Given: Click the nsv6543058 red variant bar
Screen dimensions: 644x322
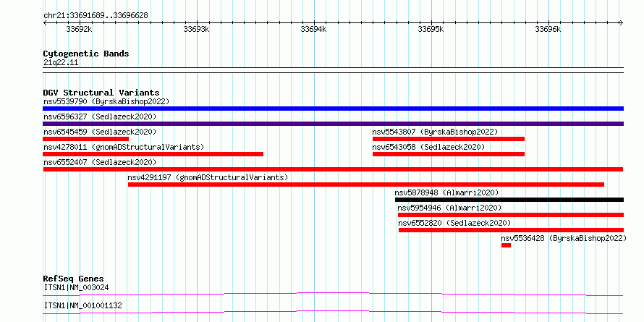Looking at the screenshot, I should (x=449, y=154).
